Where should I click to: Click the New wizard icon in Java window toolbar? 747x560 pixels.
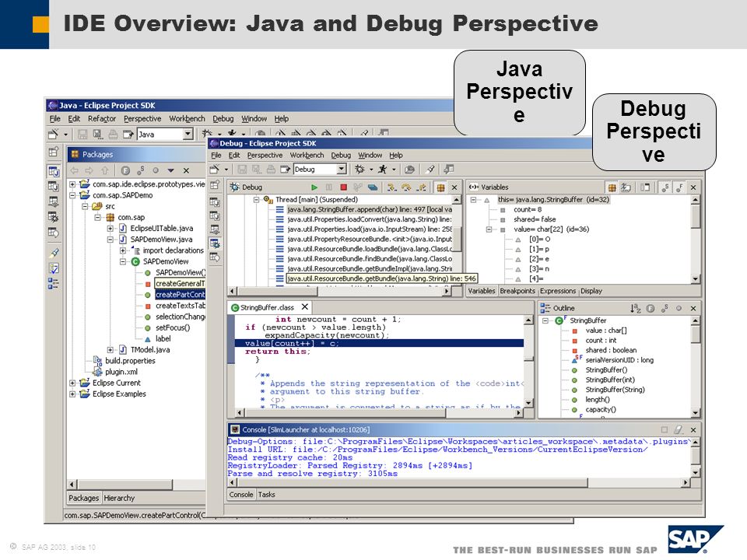[x=53, y=135]
